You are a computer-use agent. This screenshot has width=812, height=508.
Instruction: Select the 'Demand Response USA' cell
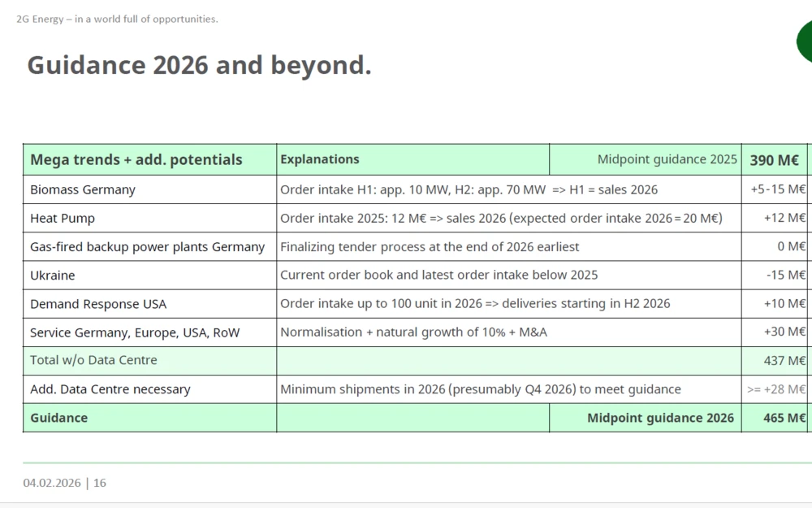tap(98, 304)
